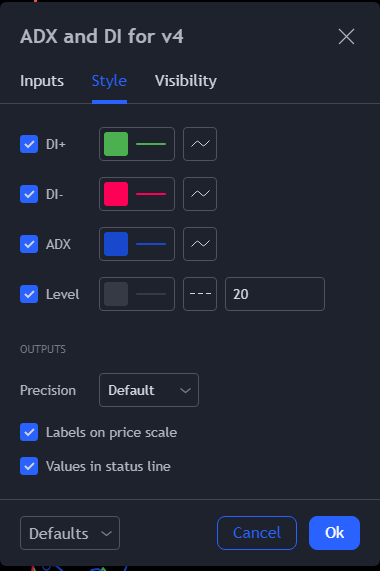This screenshot has width=380, height=571.
Task: Change the Level dashed line style icon
Action: 200,294
